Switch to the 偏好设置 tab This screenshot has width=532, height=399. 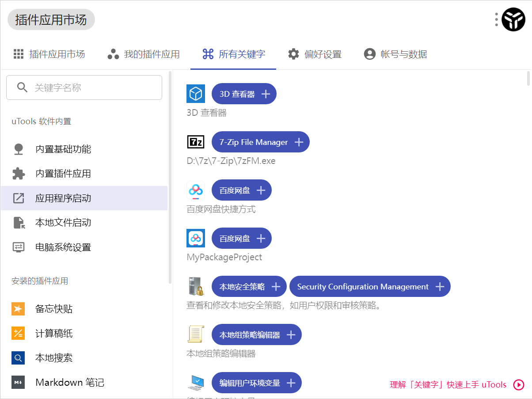click(x=315, y=54)
